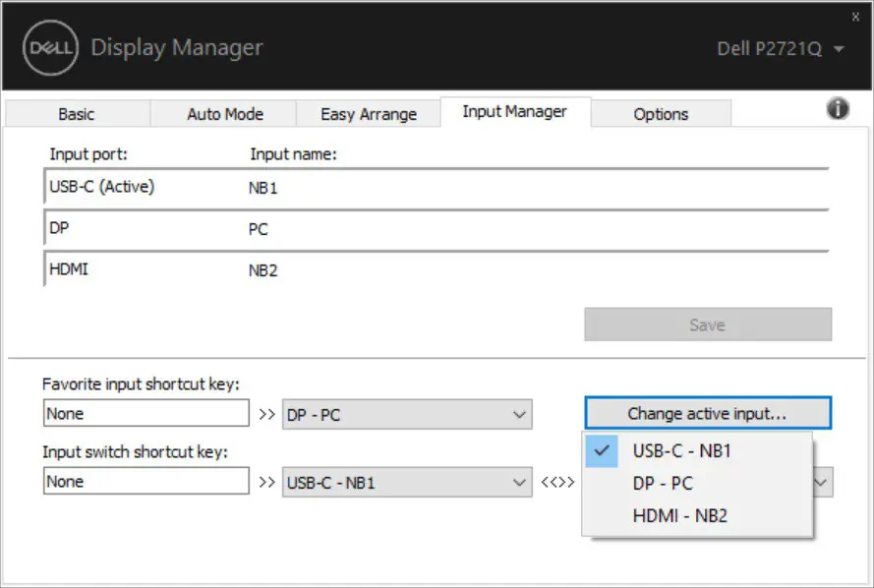Open the Options tab
The height and width of the screenshot is (588, 874).
[661, 113]
